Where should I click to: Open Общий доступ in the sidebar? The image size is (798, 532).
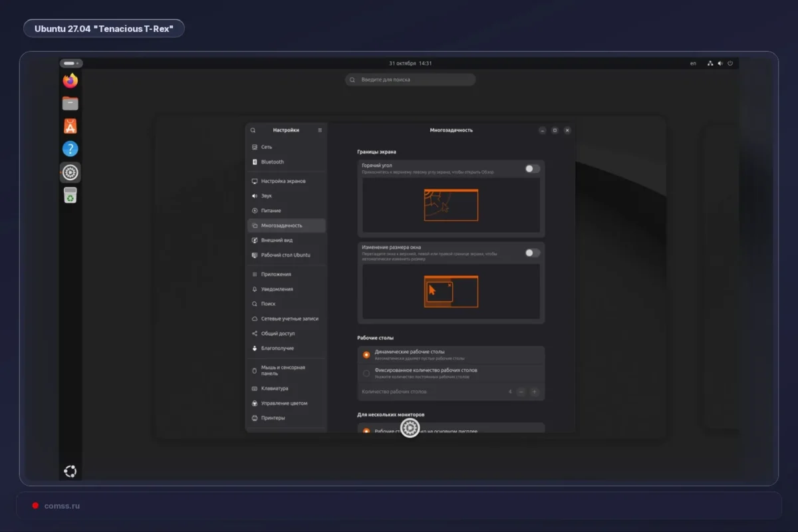287,334
